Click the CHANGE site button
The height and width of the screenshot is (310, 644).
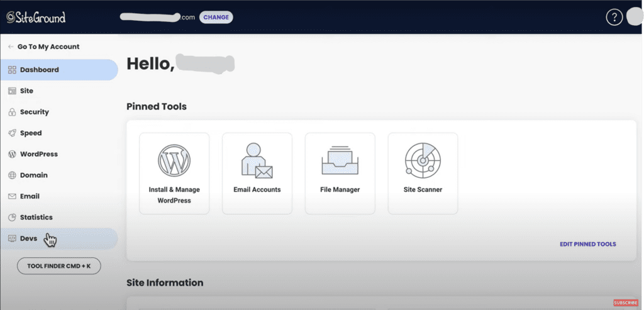pyautogui.click(x=216, y=17)
